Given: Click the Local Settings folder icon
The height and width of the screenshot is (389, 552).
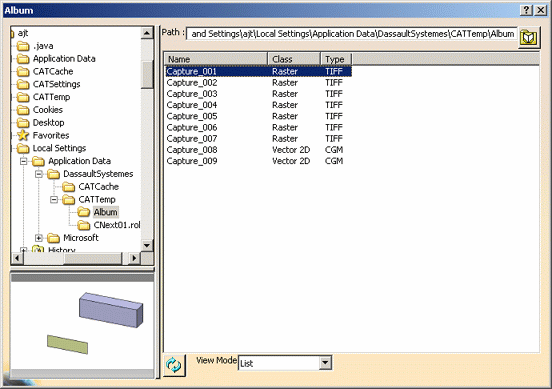Looking at the screenshot, I should pyautogui.click(x=23, y=148).
